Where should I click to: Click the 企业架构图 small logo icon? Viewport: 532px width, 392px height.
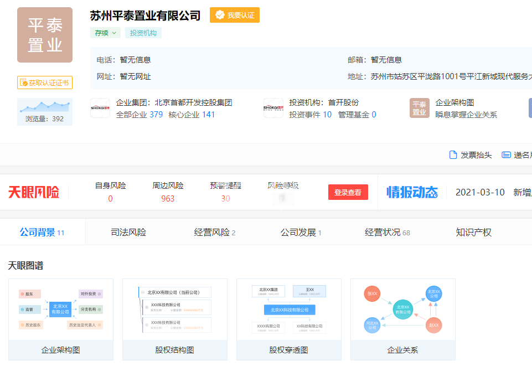[420, 108]
